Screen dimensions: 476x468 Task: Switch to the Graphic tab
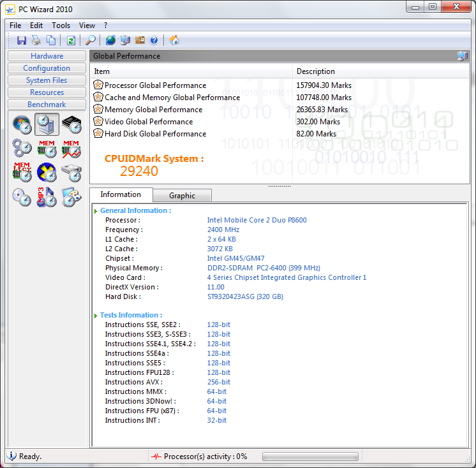(182, 196)
